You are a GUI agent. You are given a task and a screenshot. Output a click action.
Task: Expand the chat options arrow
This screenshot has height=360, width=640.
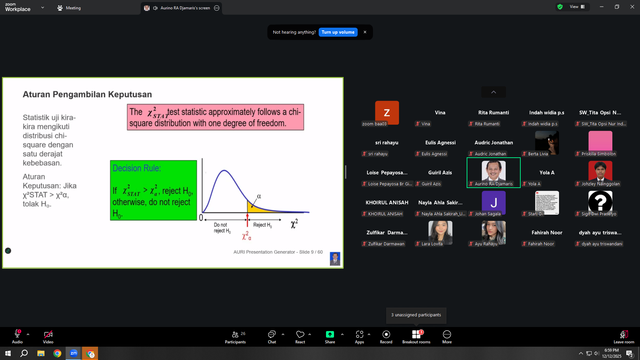[x=283, y=334]
